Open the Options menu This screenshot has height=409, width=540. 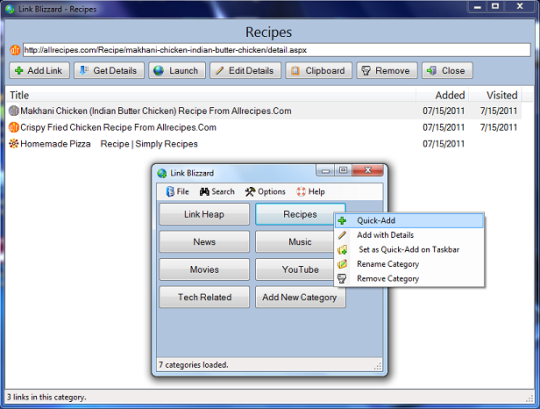pos(265,191)
